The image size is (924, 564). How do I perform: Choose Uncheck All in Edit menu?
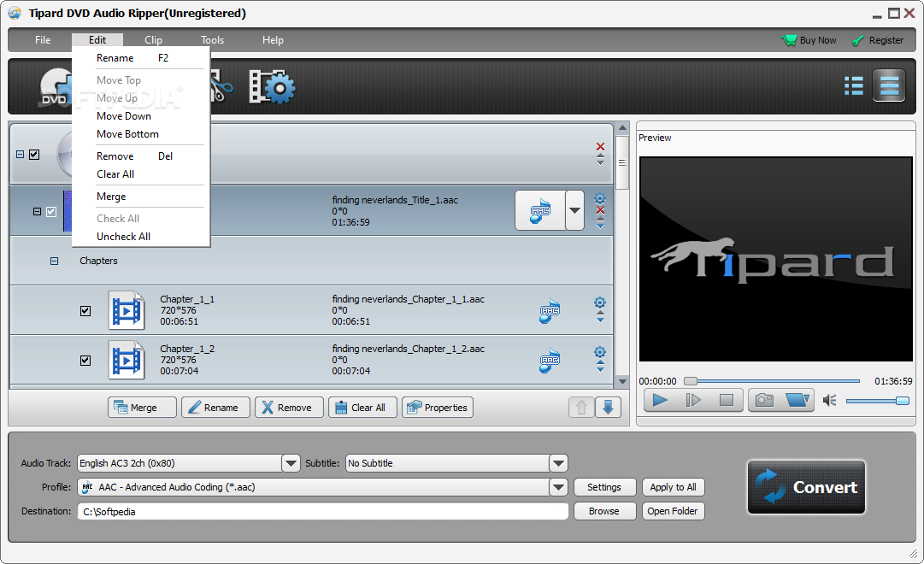(x=141, y=237)
